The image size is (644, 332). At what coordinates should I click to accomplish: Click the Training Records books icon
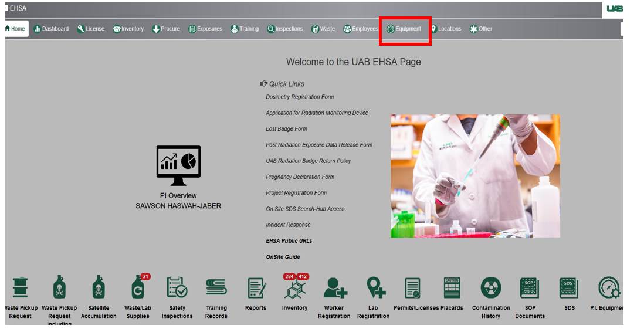click(x=216, y=288)
